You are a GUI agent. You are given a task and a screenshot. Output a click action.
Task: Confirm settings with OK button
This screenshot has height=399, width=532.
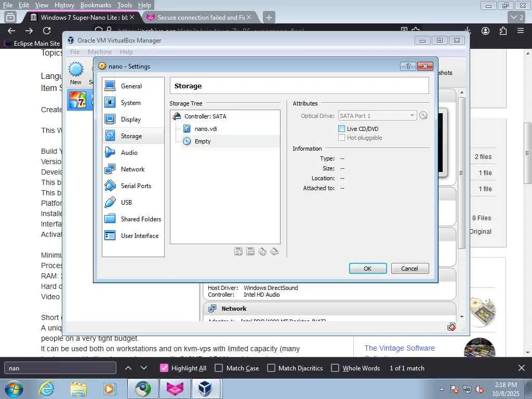point(368,269)
